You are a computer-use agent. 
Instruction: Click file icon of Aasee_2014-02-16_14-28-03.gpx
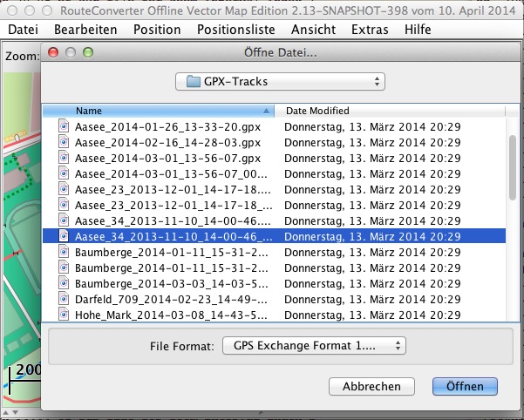coord(63,142)
